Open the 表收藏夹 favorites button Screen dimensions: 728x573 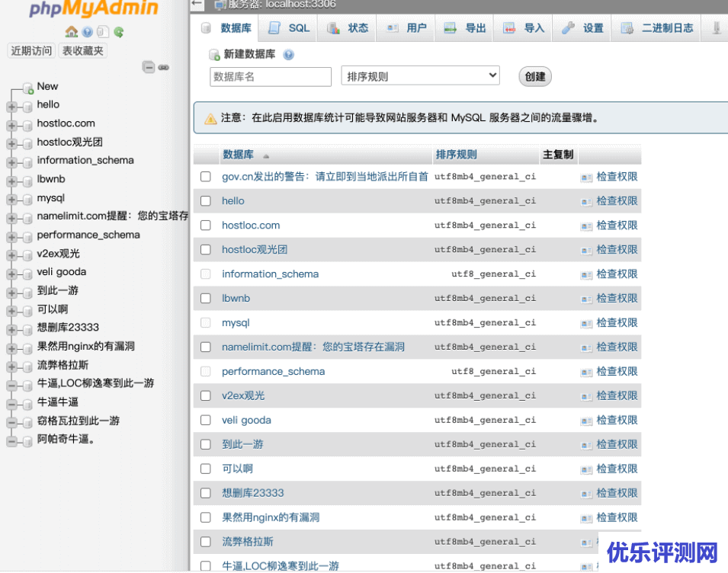pyautogui.click(x=82, y=50)
